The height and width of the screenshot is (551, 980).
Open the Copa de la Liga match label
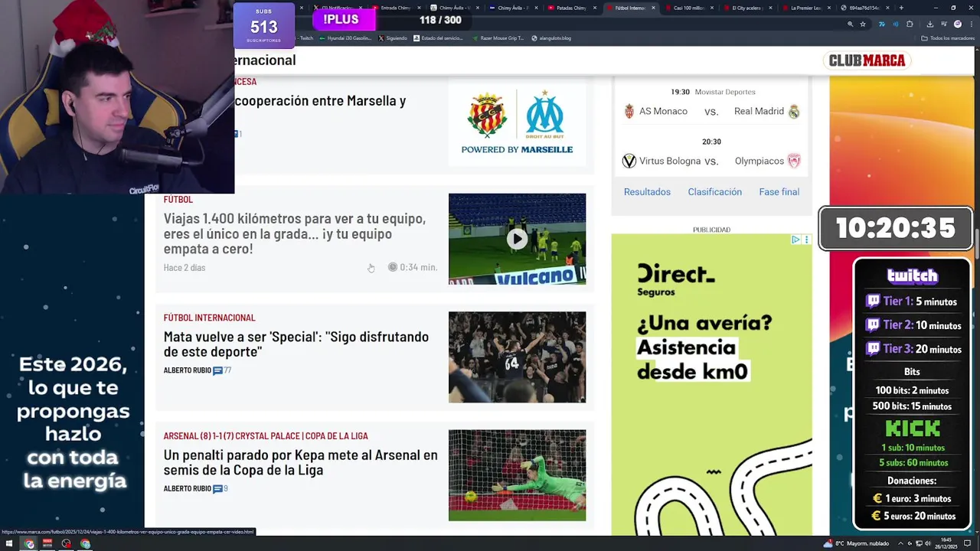click(266, 436)
